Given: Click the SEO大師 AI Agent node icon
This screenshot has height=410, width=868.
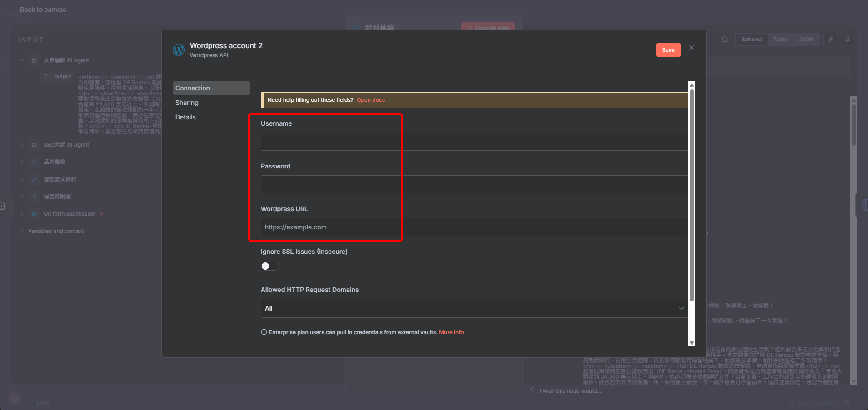Looking at the screenshot, I should (x=34, y=145).
